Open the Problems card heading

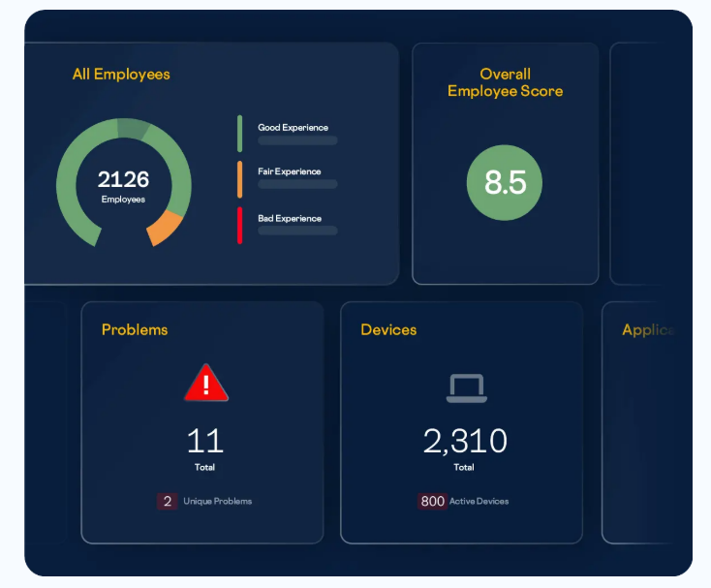[135, 330]
